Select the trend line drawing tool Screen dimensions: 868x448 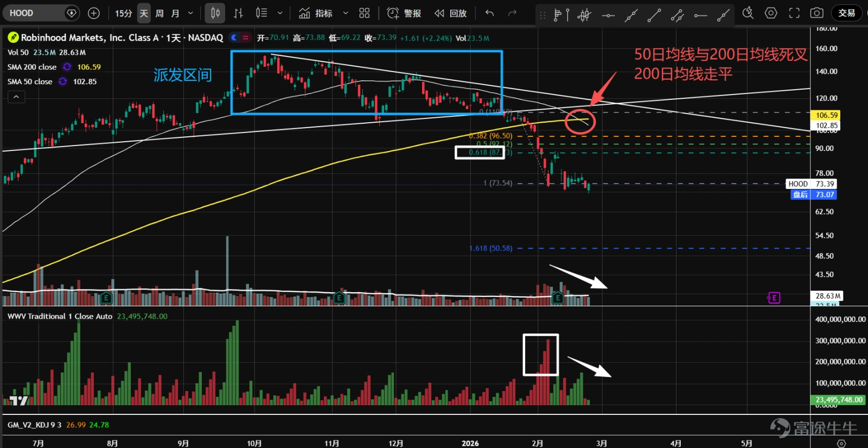coord(654,15)
